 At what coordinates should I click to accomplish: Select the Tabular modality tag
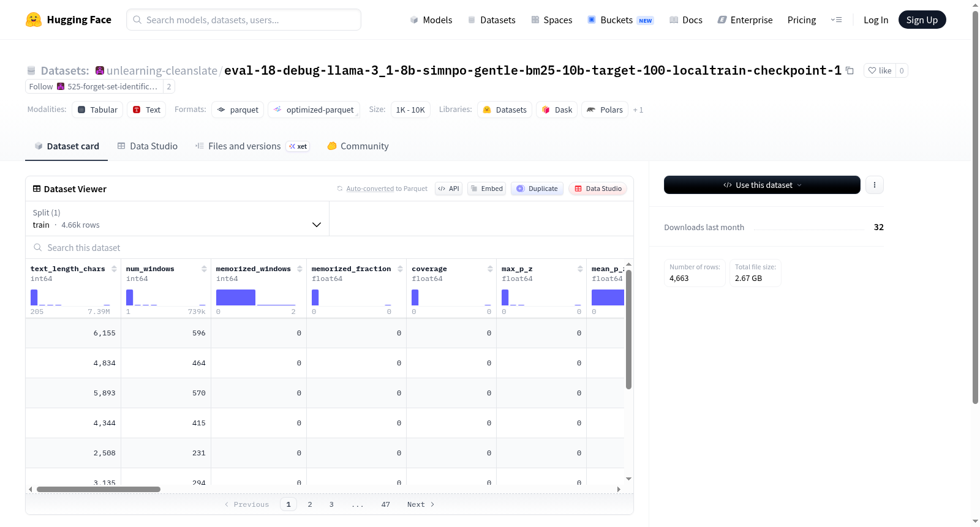point(97,110)
